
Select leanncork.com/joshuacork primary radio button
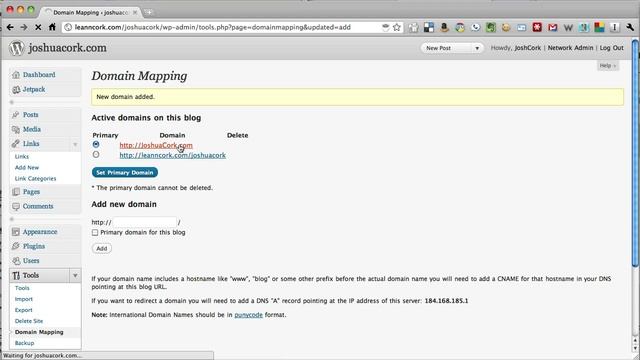point(96,155)
